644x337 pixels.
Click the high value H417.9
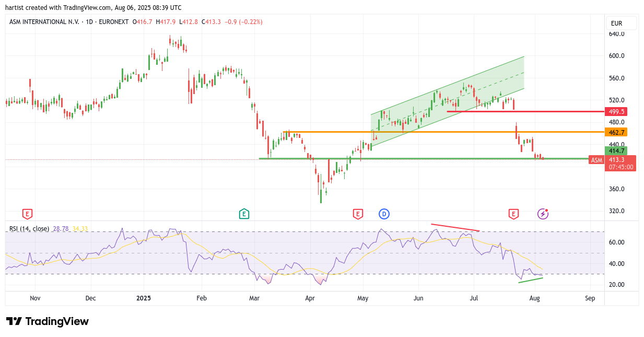pos(165,22)
